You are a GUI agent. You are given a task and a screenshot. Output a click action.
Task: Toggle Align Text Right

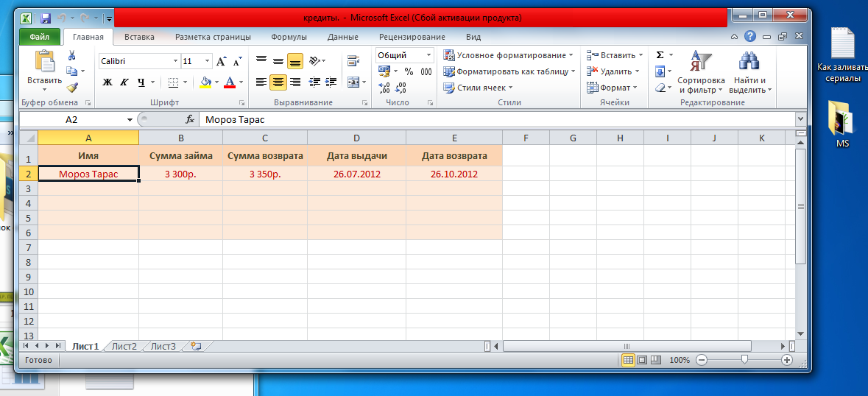(295, 82)
